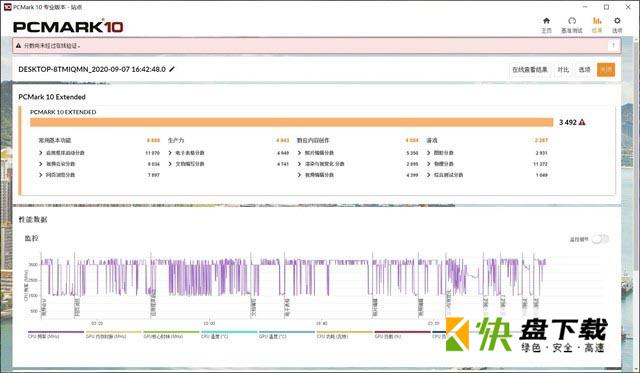The height and width of the screenshot is (373, 640).
Task: Toggle the CPU temperature legend series
Action: click(x=229, y=334)
